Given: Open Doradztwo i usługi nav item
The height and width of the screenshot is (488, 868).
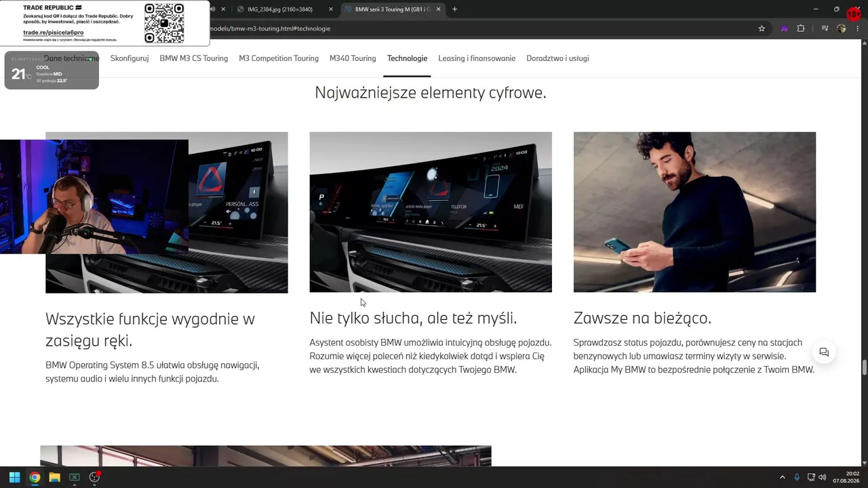Looking at the screenshot, I should [557, 58].
